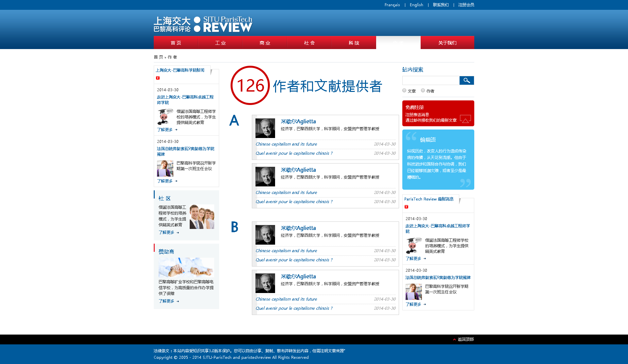Switch to the 关于我们 tab
Screen dimensions: 628x364
tap(447, 43)
